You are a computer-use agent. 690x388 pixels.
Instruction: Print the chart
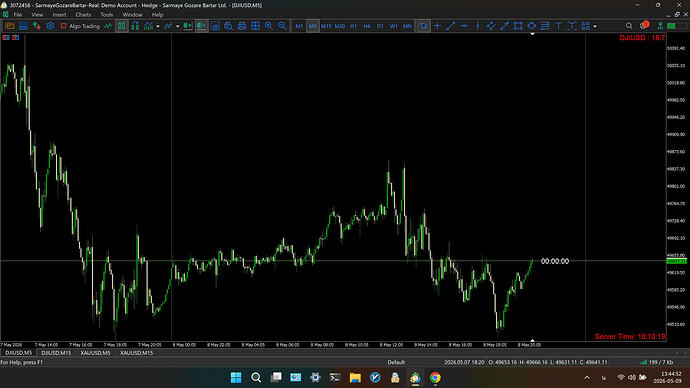242,26
